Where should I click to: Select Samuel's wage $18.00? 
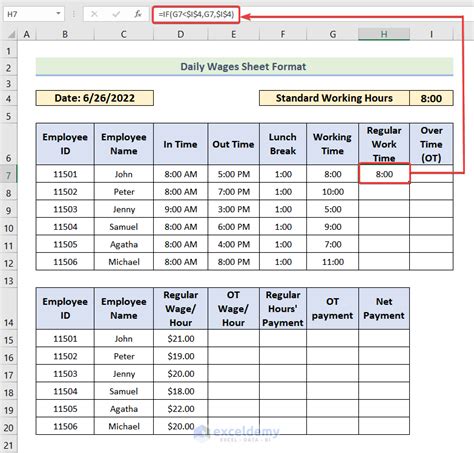point(180,391)
